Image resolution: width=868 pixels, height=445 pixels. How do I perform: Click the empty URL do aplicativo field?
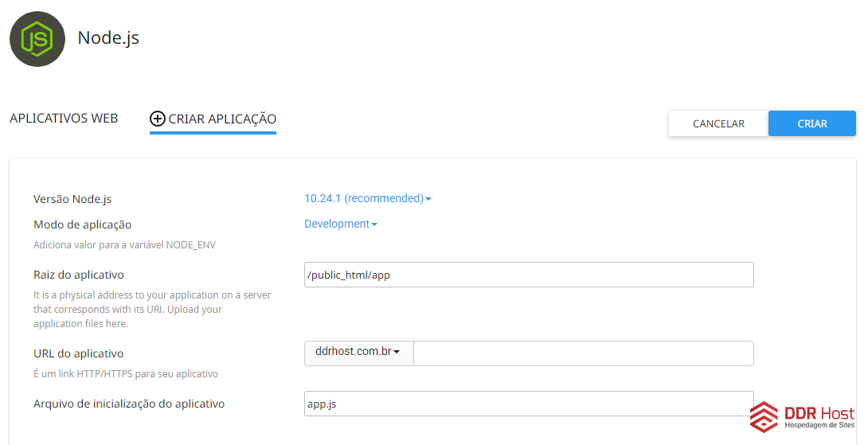tap(583, 353)
